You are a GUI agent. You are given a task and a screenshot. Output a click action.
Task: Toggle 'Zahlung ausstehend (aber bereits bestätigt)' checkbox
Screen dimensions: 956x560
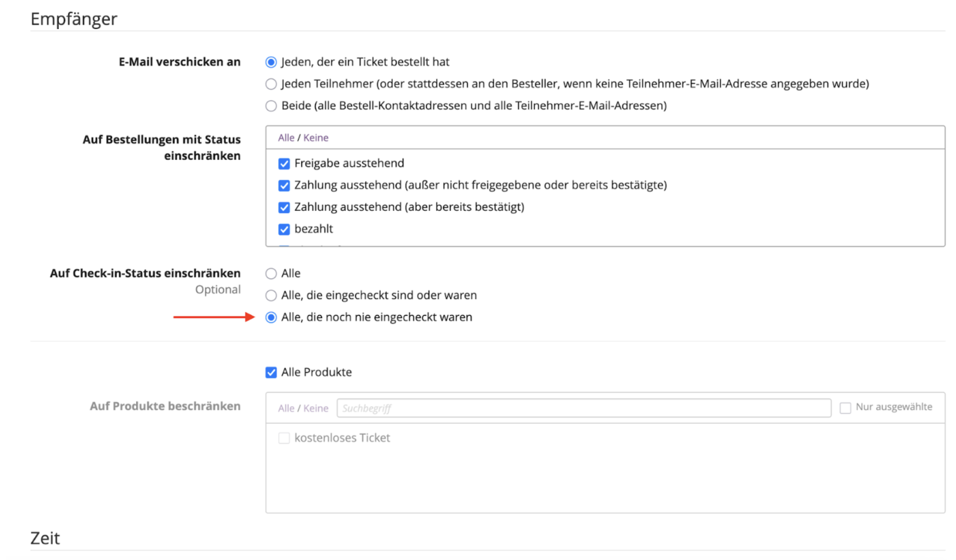[x=284, y=207]
